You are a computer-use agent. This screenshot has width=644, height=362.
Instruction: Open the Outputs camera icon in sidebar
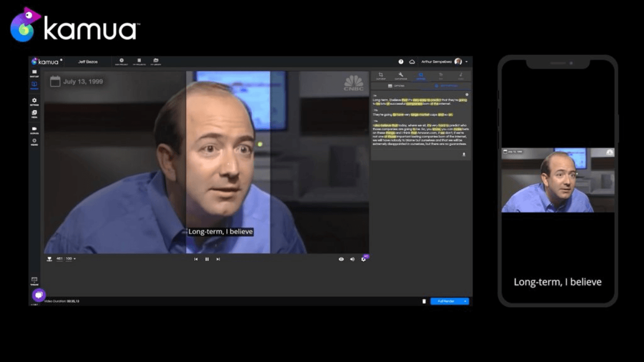[34, 130]
